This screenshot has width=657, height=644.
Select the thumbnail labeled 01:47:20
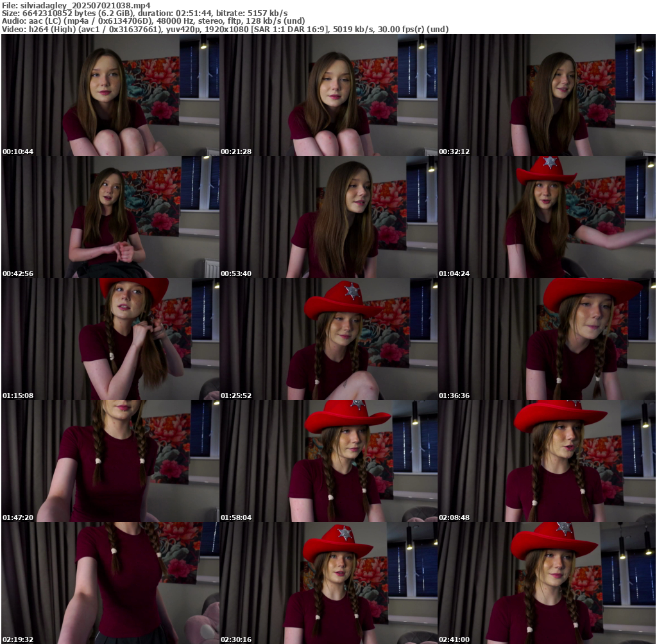coord(110,461)
